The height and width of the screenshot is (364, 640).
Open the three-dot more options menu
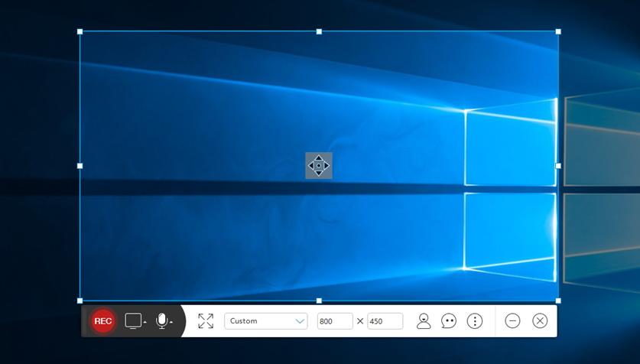(x=475, y=321)
